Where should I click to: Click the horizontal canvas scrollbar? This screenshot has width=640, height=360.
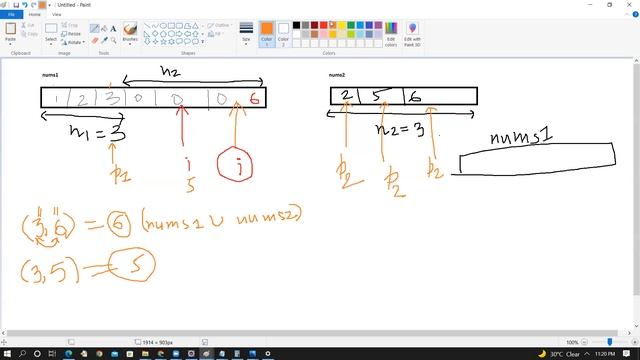point(312,333)
